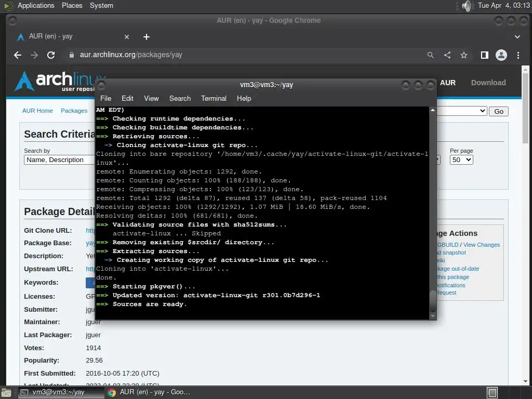Open Applications menu in top panel
This screenshot has height=399, width=532.
point(36,5)
